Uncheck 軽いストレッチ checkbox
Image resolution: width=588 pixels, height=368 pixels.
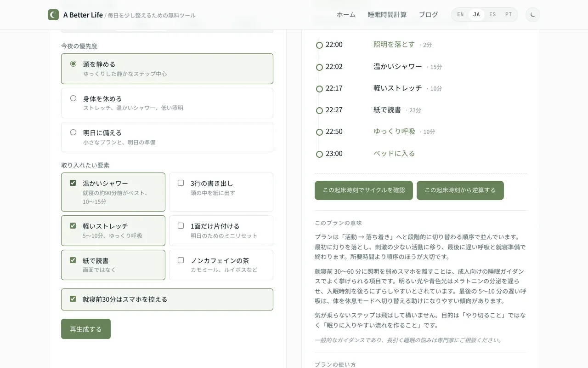[73, 226]
